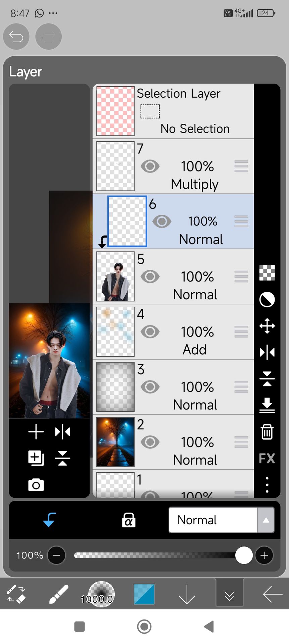This screenshot has height=644, width=289.
Task: Switch between brush and eraser tool
Action: tap(16, 594)
